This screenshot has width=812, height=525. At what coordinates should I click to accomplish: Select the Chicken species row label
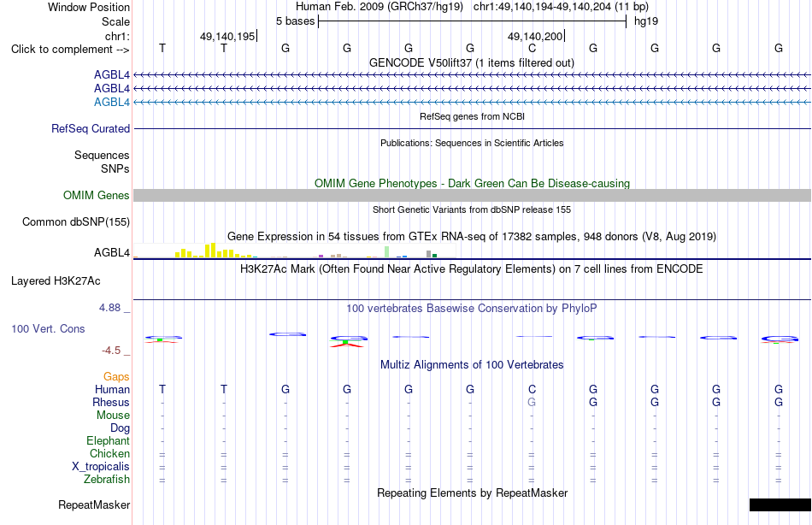[x=109, y=453]
